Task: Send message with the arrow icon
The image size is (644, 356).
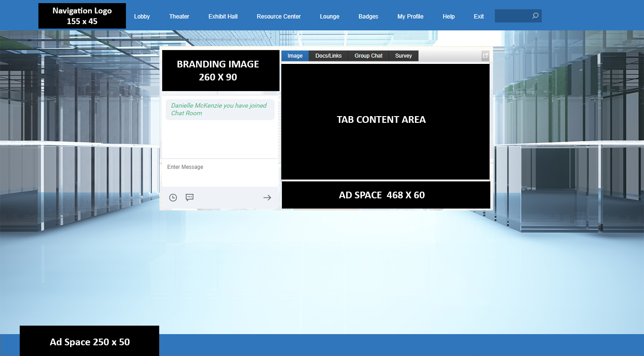Action: pyautogui.click(x=267, y=197)
